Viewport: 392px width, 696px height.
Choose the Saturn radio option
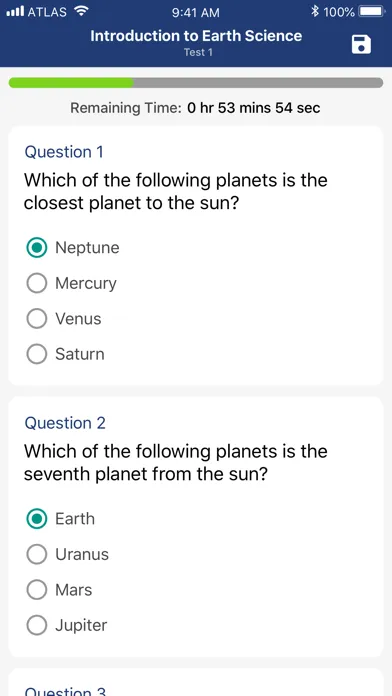tap(36, 354)
